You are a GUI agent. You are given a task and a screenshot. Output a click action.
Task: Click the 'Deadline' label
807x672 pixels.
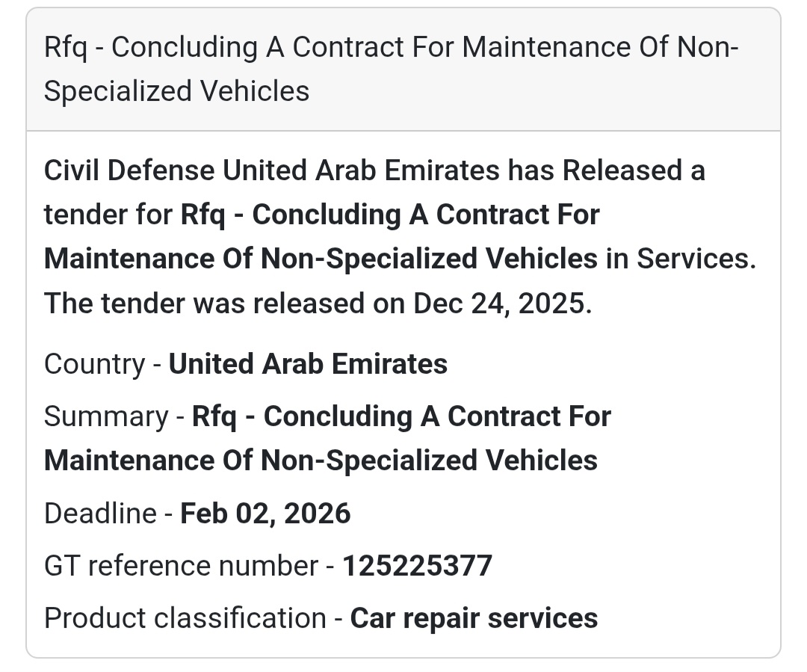pos(100,514)
